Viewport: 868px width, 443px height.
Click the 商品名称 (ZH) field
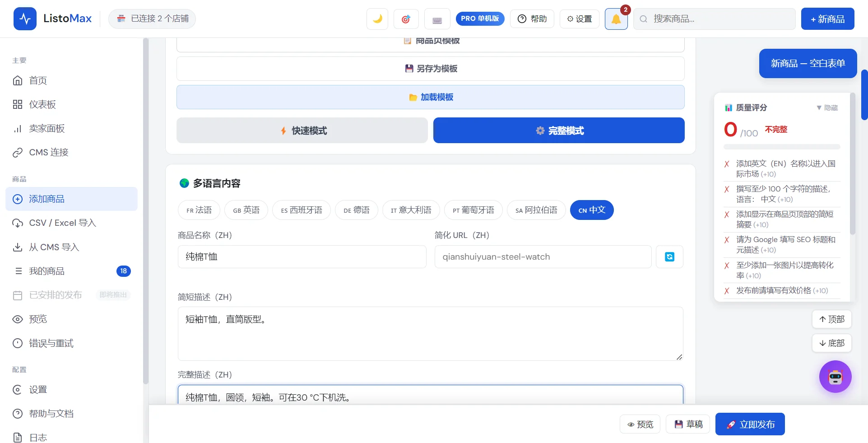pyautogui.click(x=302, y=256)
